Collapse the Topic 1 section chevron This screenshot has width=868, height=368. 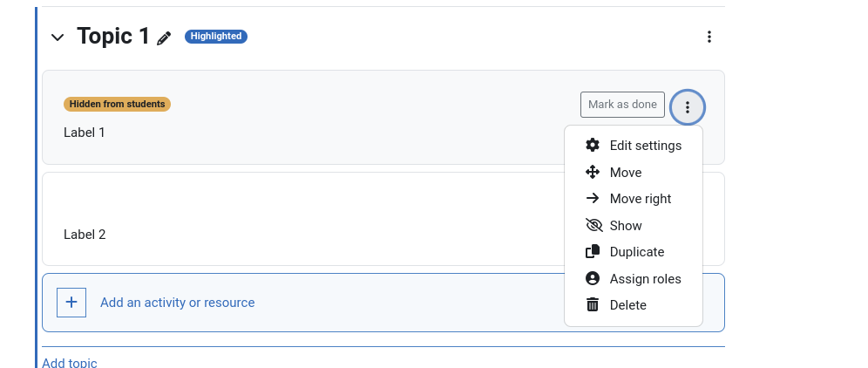(58, 37)
